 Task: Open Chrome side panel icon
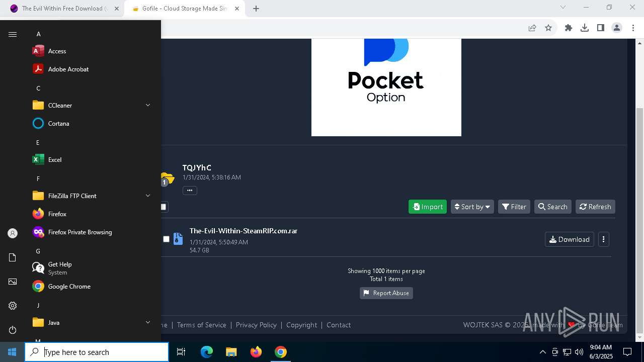601,28
